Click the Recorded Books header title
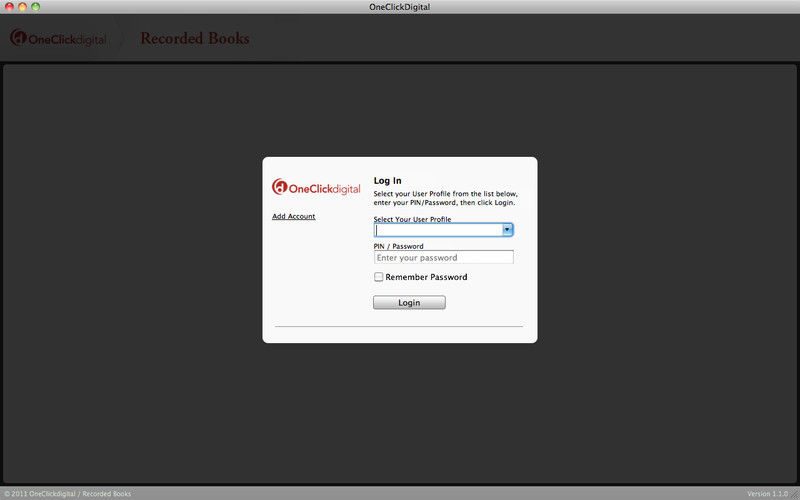 coord(194,39)
